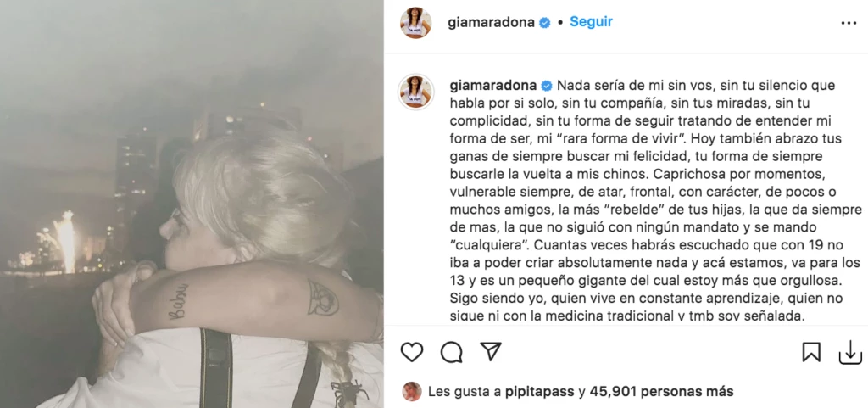
Task: Click giamaradona avatar beside the caption
Action: click(x=415, y=92)
